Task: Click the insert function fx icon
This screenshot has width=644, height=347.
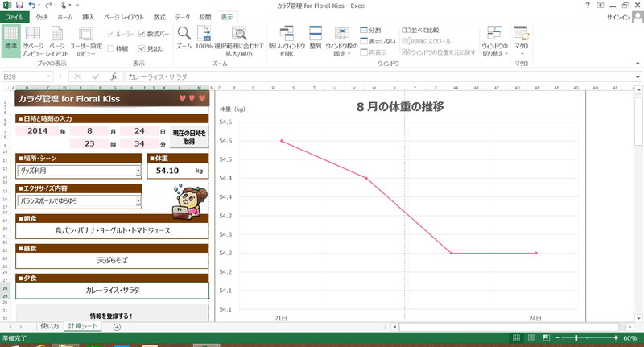Action: point(114,77)
